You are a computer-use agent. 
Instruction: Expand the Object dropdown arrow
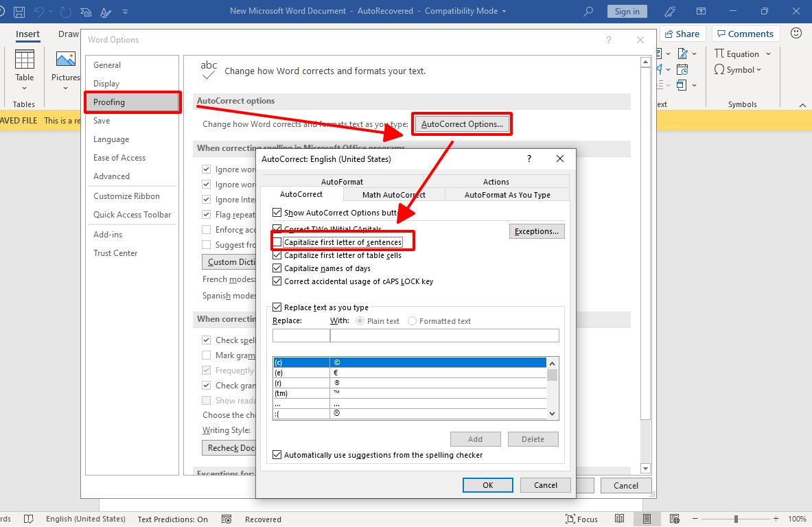tap(694, 85)
